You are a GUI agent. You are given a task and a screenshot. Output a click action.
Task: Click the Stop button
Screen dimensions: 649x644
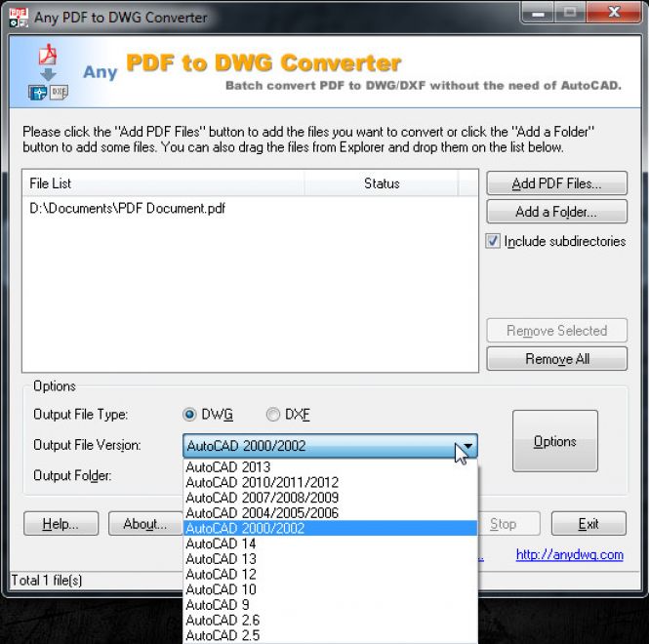point(508,524)
